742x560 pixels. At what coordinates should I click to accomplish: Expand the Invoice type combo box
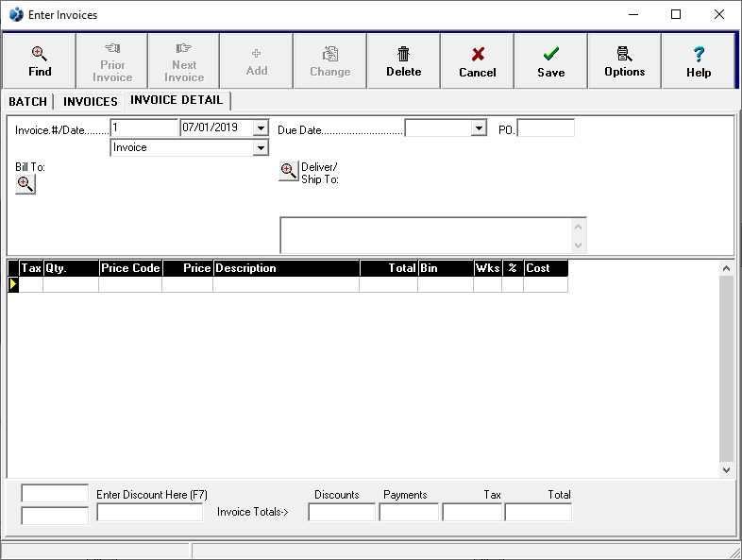[261, 148]
